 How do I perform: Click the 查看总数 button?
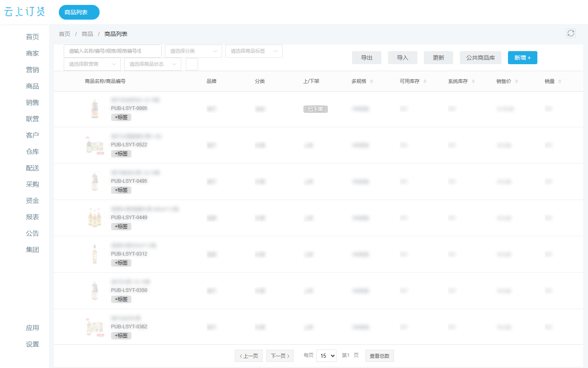point(380,356)
